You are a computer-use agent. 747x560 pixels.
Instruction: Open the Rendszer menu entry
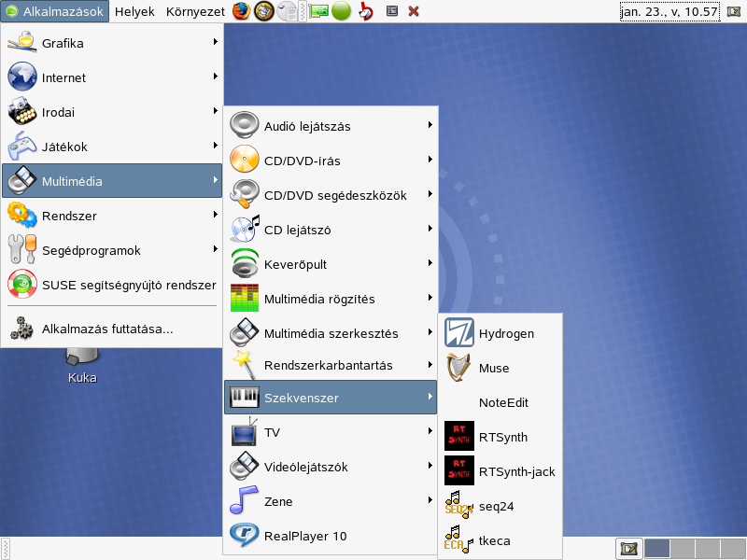(x=112, y=216)
